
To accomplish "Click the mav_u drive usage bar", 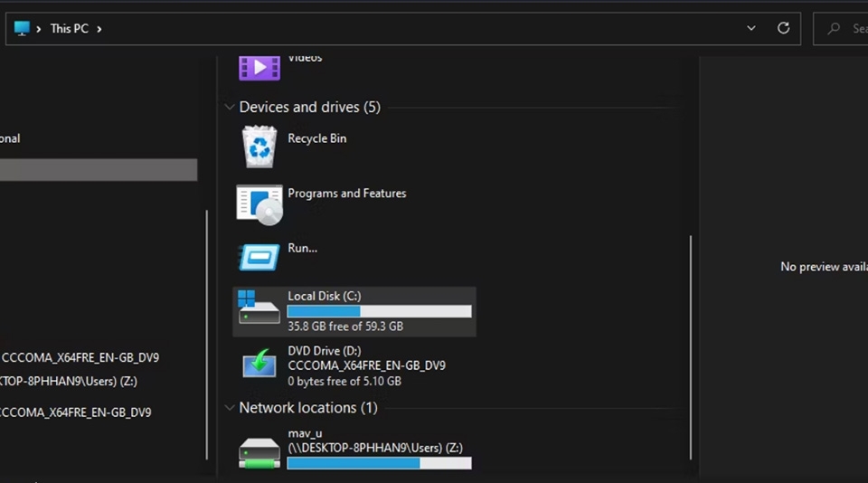I will [x=379, y=463].
